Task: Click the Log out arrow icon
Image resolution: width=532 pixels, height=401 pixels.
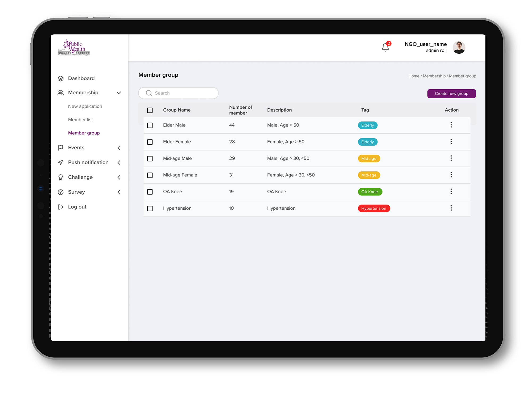Action: point(61,207)
